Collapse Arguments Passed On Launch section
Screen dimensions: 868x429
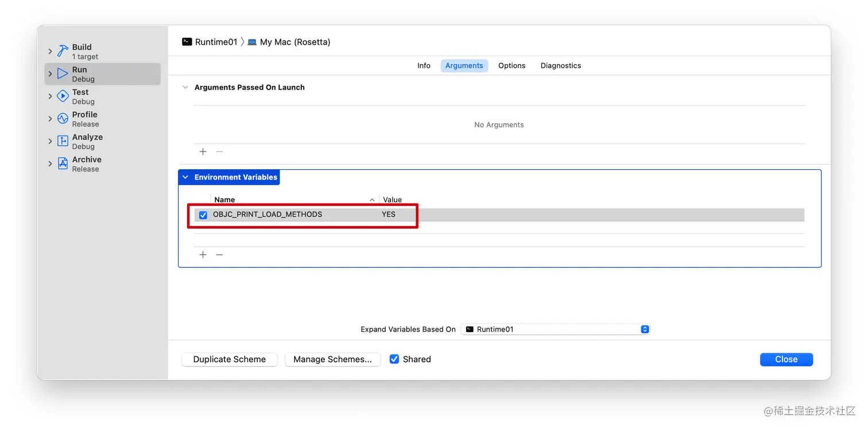tap(185, 87)
